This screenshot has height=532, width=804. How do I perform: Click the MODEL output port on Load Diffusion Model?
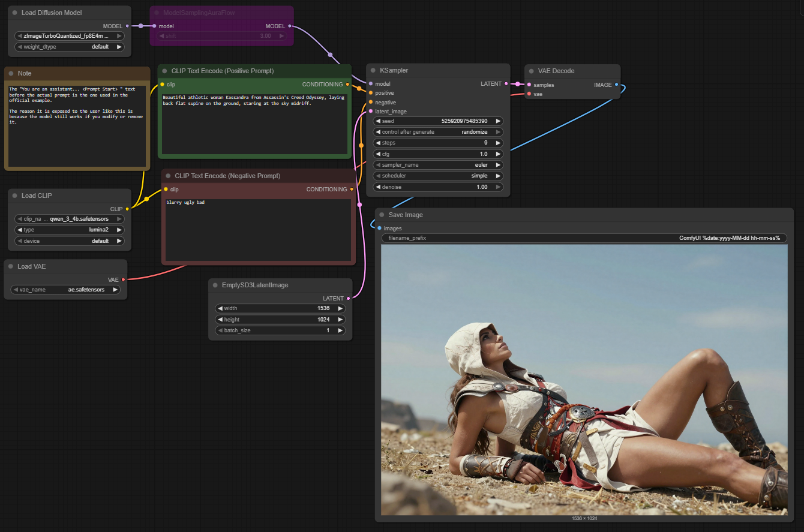tap(127, 26)
